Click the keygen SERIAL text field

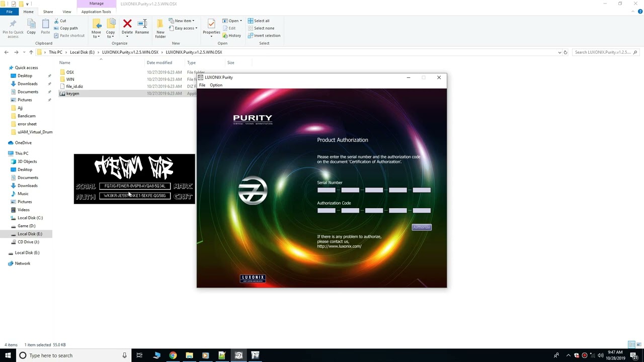(x=135, y=186)
